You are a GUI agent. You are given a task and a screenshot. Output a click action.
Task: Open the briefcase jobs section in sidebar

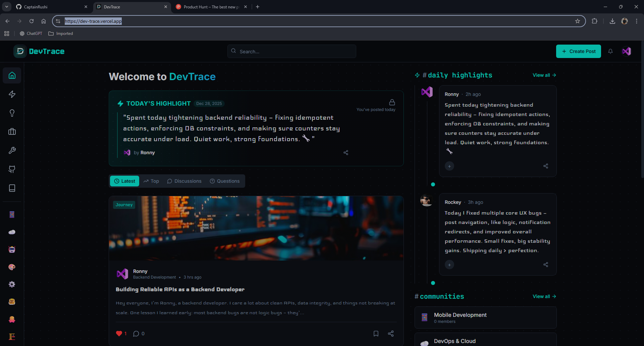[12, 131]
